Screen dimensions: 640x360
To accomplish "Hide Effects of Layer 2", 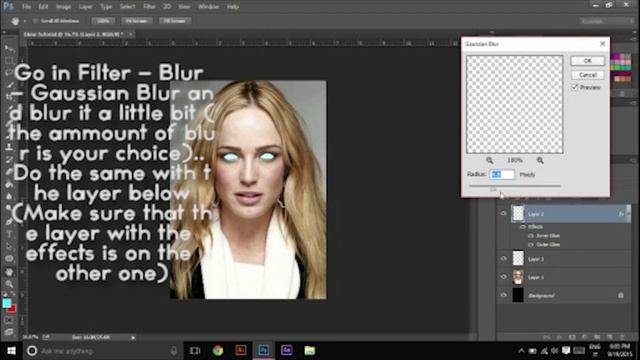I will tap(523, 227).
